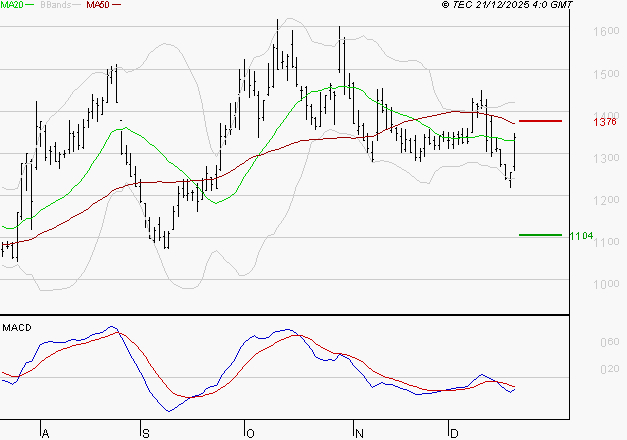Click the A month marker on time axis
This screenshot has width=627, height=440.
(45, 434)
